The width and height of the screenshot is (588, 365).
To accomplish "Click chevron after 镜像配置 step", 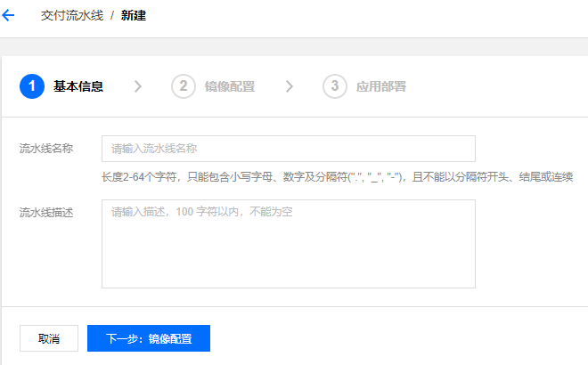I will (290, 86).
